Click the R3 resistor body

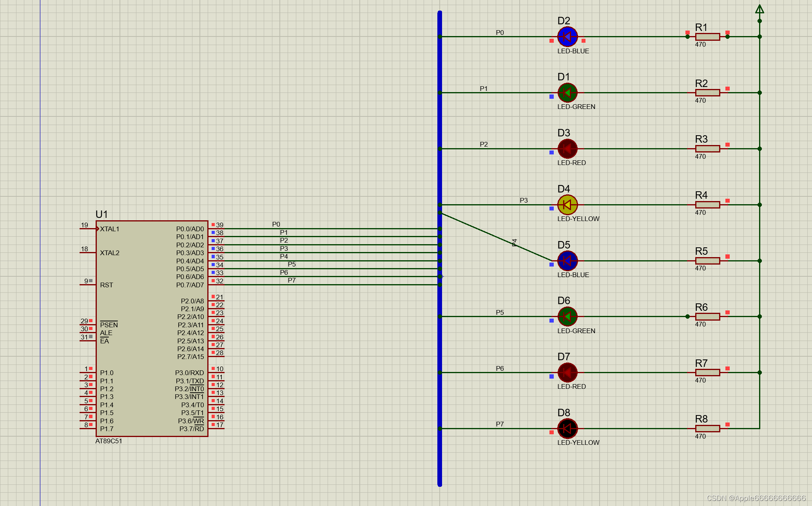point(707,149)
